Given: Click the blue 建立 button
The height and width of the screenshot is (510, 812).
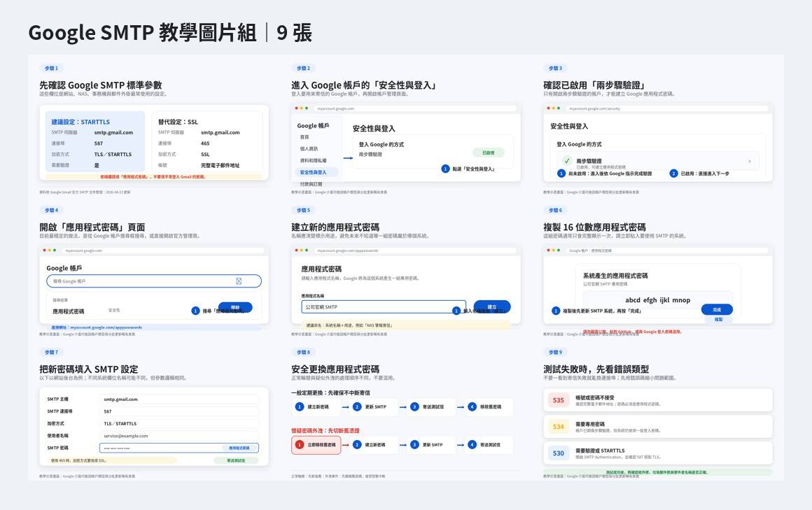Looking at the screenshot, I should click(x=492, y=306).
